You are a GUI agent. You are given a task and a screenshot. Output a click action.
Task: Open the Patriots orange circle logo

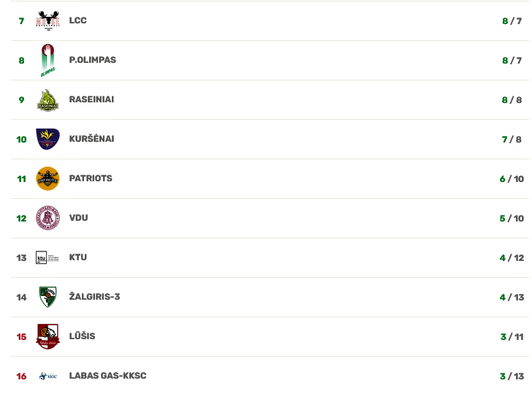point(47,178)
